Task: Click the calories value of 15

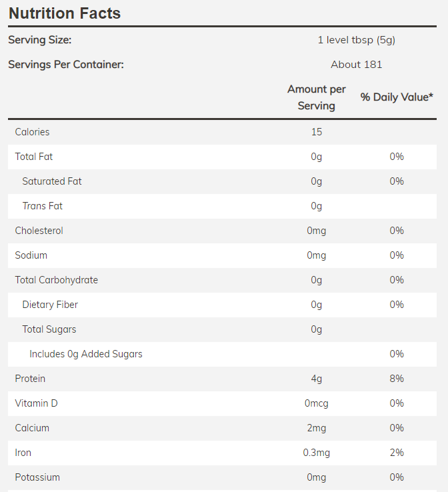Action: click(x=317, y=132)
